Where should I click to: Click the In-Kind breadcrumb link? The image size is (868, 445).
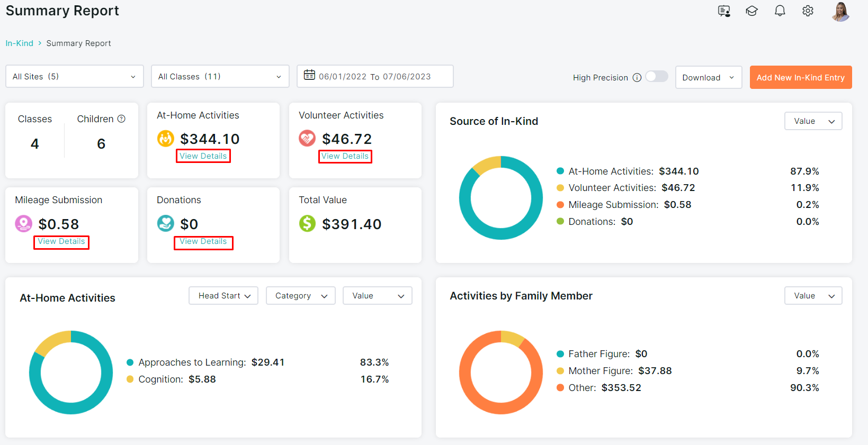point(20,43)
